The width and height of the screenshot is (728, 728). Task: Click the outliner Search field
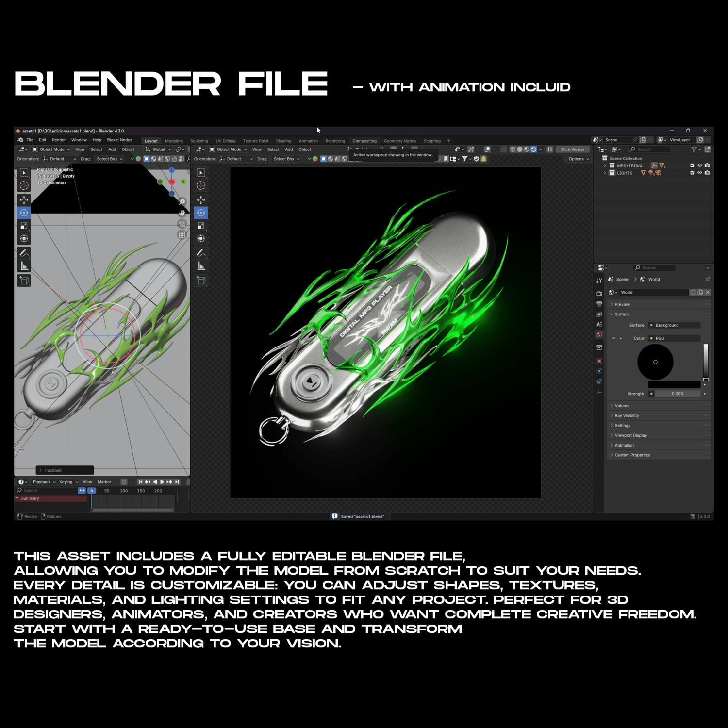pyautogui.click(x=649, y=149)
